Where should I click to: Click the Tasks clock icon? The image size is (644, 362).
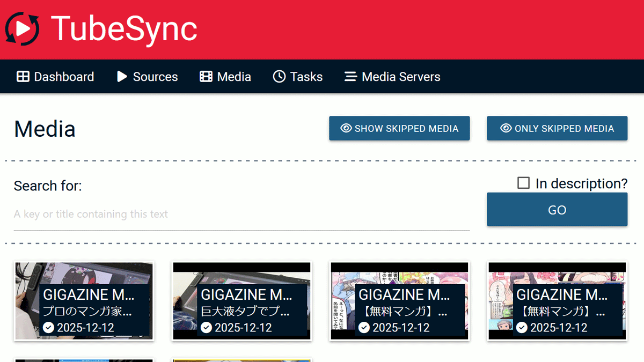pos(279,77)
